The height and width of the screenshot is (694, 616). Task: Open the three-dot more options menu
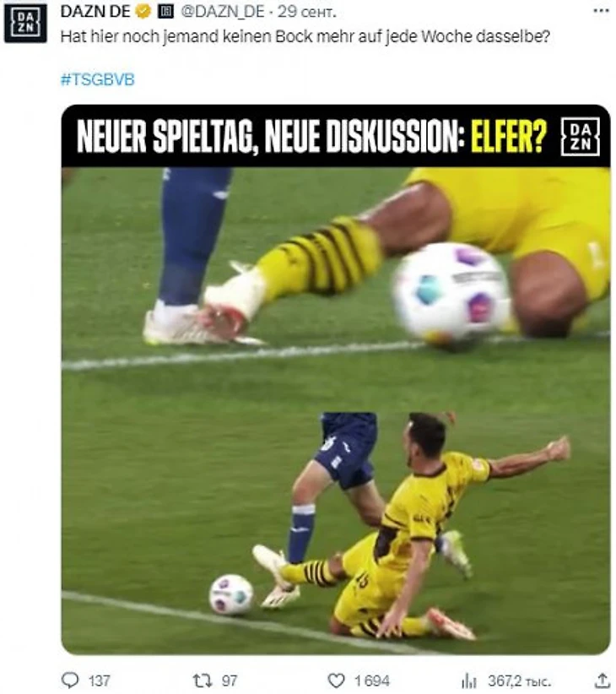pyautogui.click(x=601, y=12)
